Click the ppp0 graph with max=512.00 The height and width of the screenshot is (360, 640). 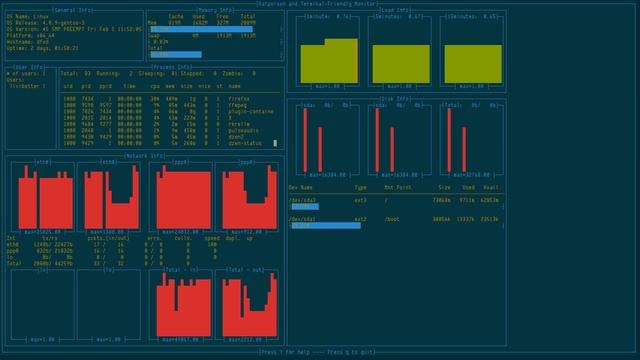click(247, 198)
